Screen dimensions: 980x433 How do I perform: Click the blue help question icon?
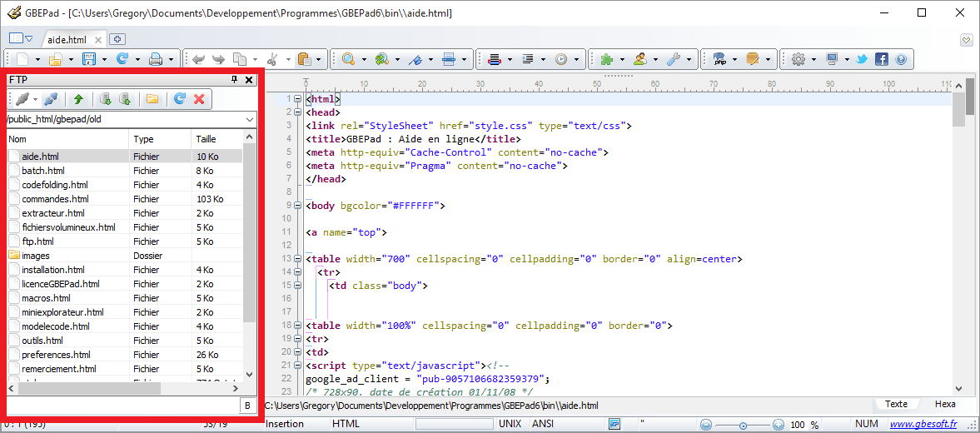pos(901,59)
